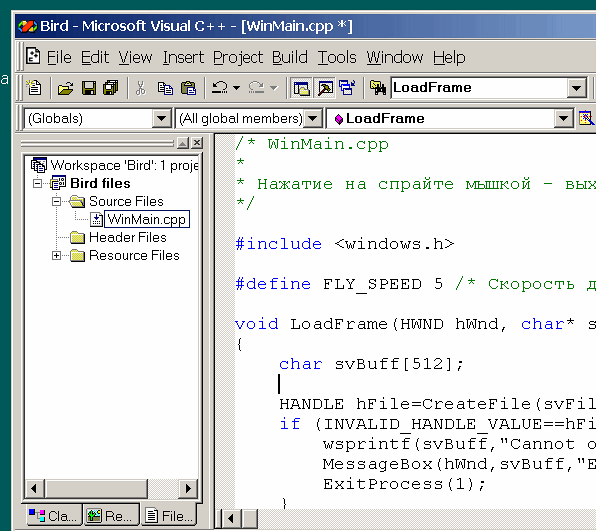Click the Copy icon in toolbar

point(165,88)
